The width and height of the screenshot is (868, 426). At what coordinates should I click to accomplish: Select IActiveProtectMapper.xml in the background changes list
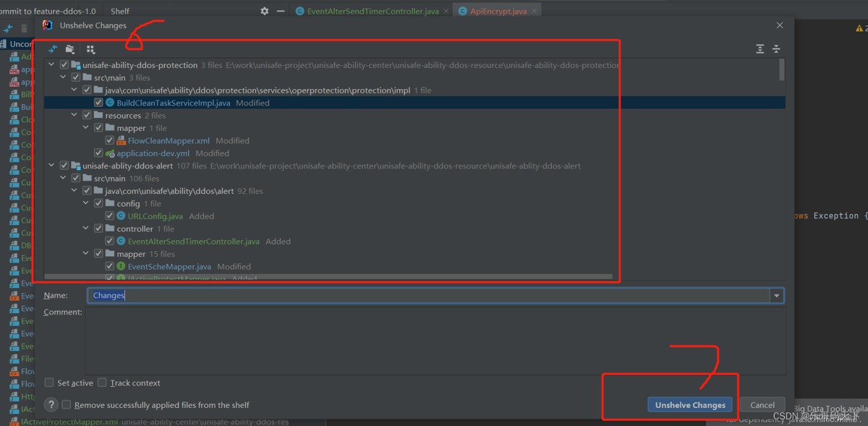[x=69, y=422]
